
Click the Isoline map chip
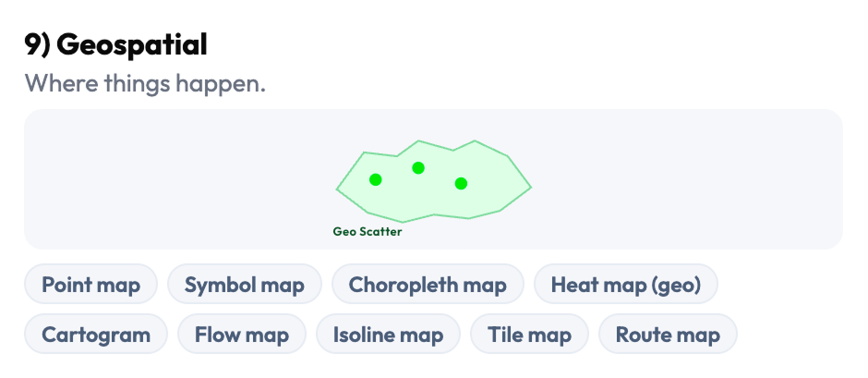389,335
